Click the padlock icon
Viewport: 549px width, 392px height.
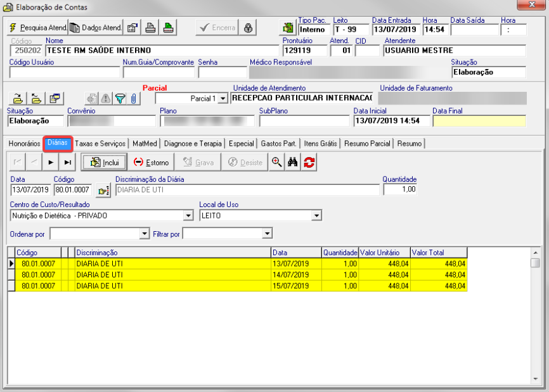pos(248,28)
